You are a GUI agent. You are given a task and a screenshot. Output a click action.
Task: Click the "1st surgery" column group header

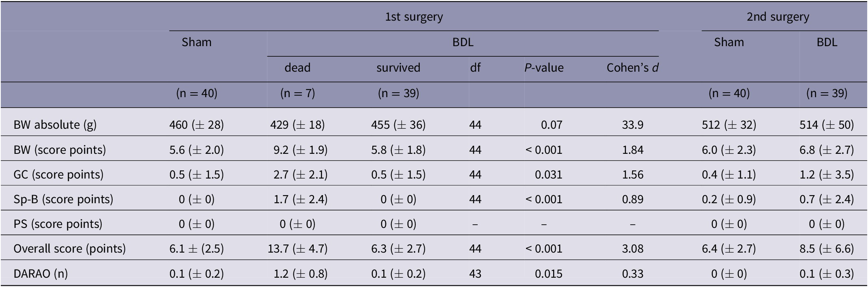pyautogui.click(x=414, y=17)
